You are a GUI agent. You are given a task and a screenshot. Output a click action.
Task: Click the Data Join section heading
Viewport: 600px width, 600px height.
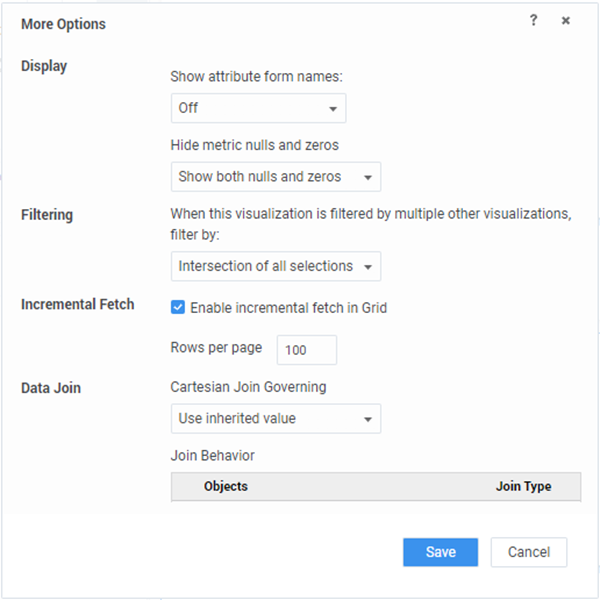[x=51, y=387]
